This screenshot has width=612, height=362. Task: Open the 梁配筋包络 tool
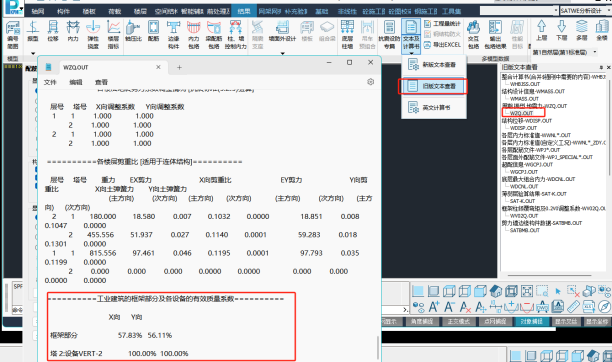[x=213, y=35]
